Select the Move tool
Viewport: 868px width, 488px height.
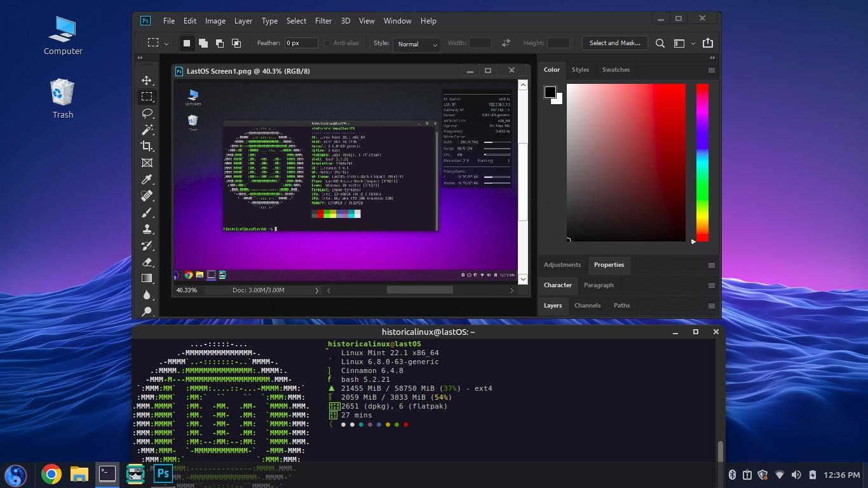(147, 80)
